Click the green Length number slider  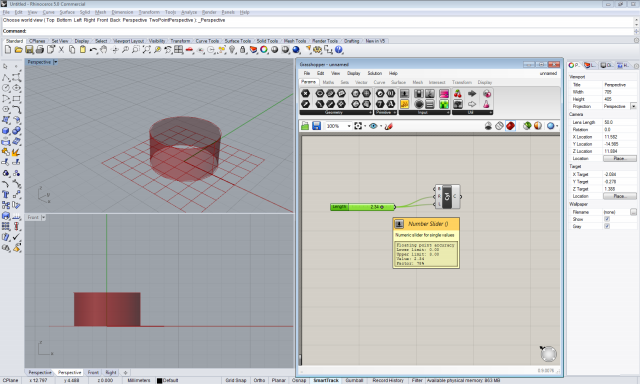pos(362,207)
